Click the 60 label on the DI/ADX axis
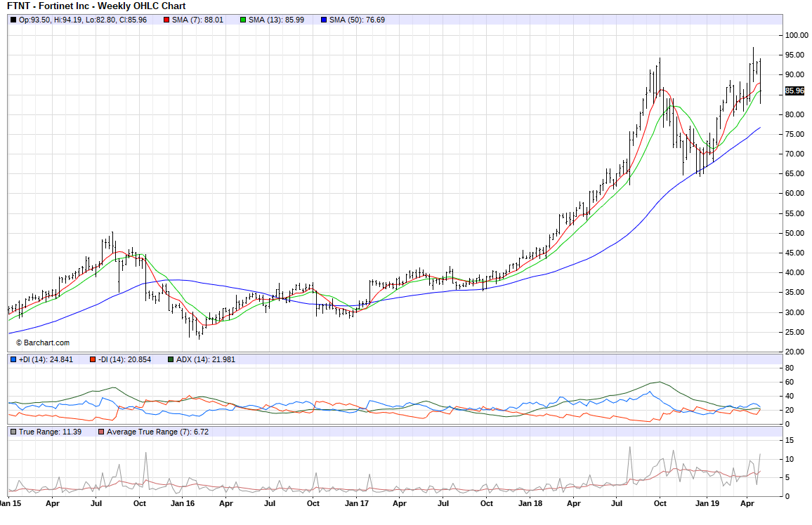This screenshot has height=525, width=812. coord(790,382)
